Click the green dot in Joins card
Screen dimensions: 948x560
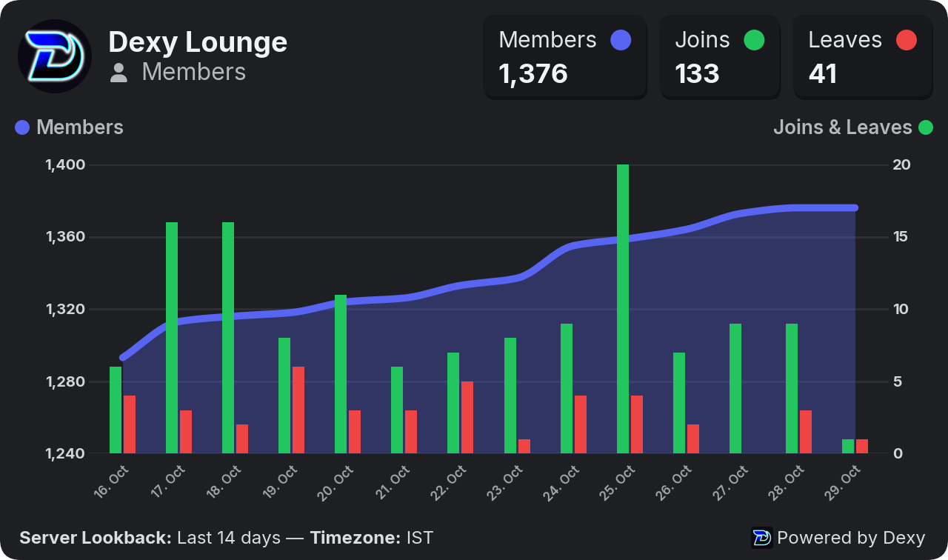coord(754,40)
